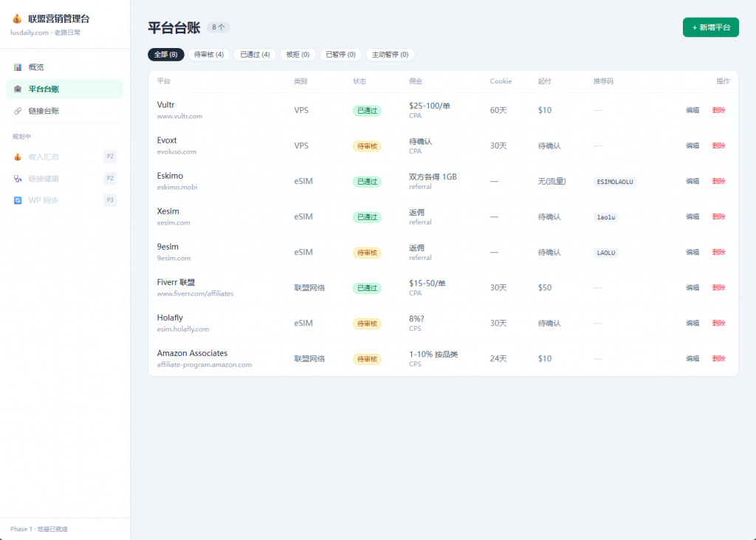Click the ESIMOLAOLU referral code
Screen dimensions: 756x540
(x=615, y=182)
